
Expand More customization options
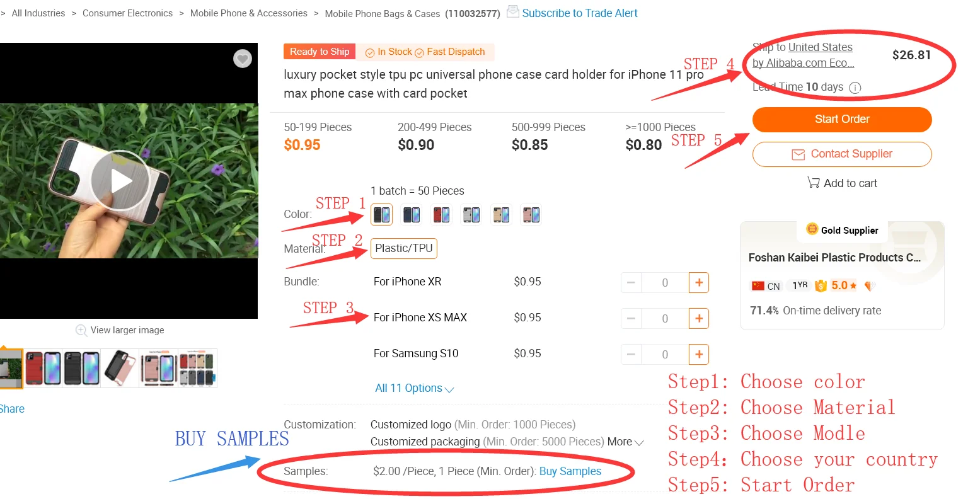click(x=625, y=442)
